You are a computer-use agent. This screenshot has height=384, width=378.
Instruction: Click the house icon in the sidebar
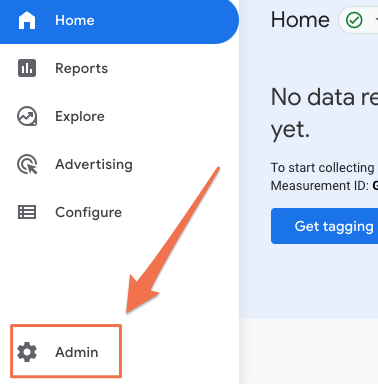point(27,20)
